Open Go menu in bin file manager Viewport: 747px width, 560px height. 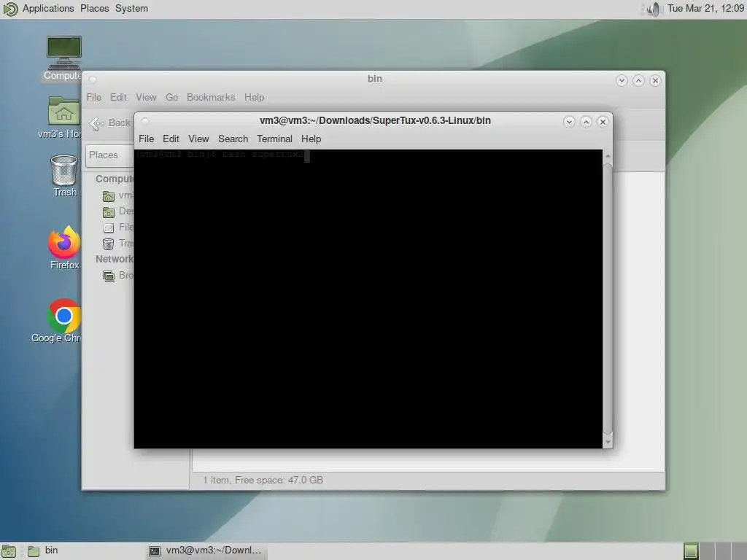click(x=171, y=97)
